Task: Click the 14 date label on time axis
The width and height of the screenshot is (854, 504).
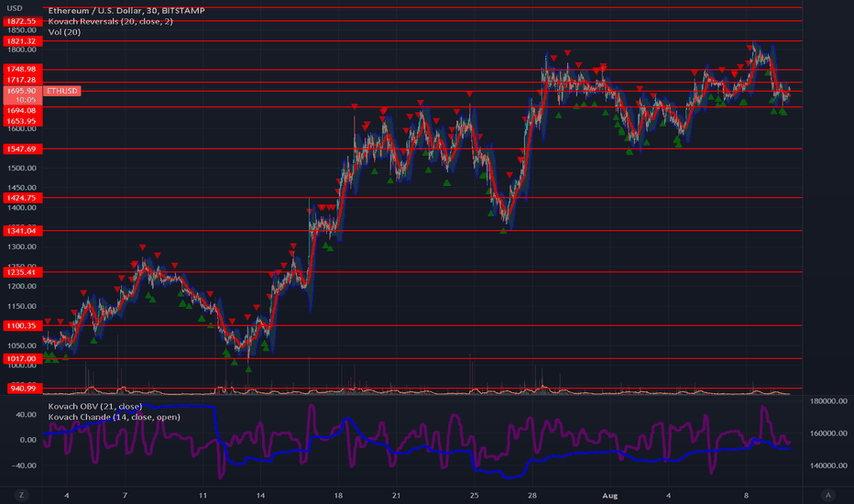Action: [260, 495]
